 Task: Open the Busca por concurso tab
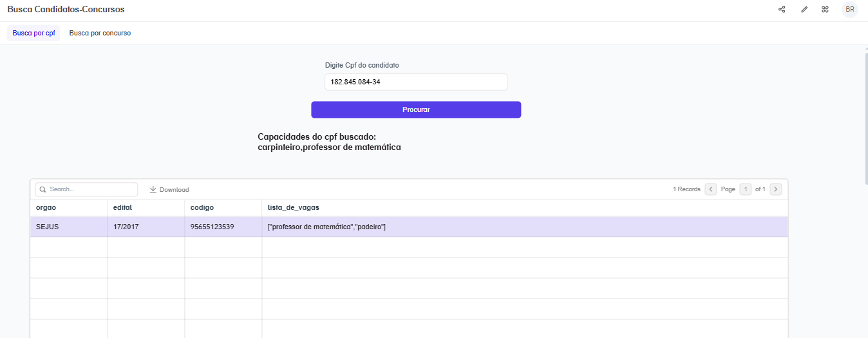[x=100, y=33]
